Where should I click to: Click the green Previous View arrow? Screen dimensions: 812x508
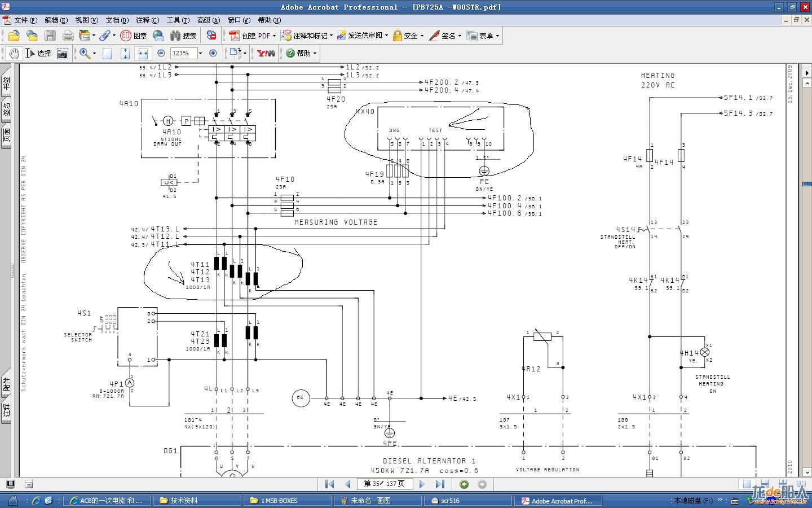464,484
